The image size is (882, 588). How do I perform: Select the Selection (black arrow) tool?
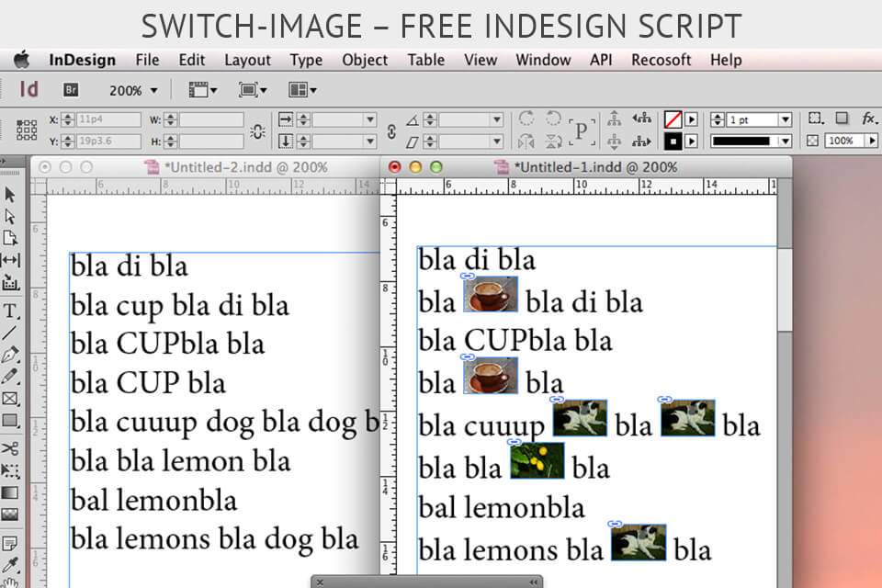coord(12,194)
